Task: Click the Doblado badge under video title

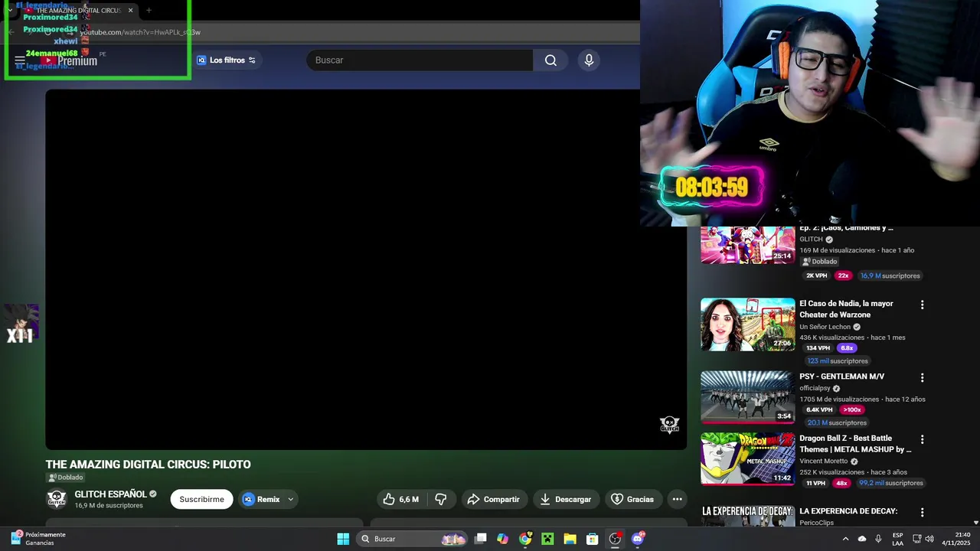Action: pos(66,478)
